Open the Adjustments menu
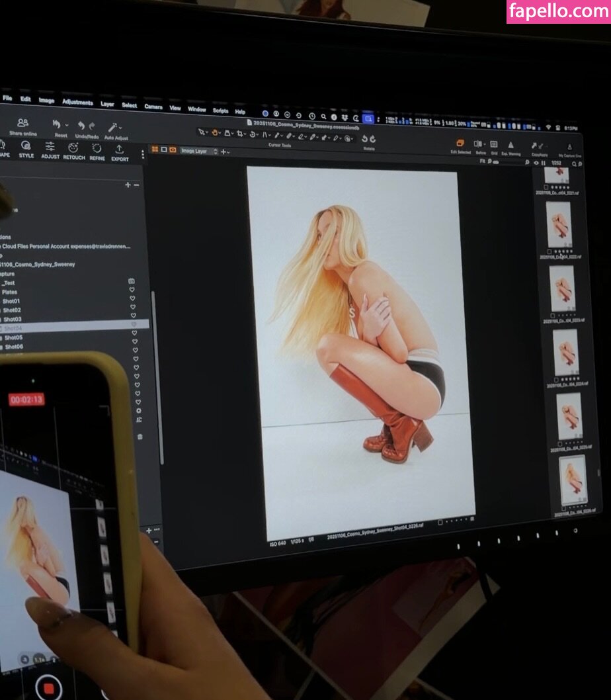This screenshot has width=611, height=700. pyautogui.click(x=77, y=102)
